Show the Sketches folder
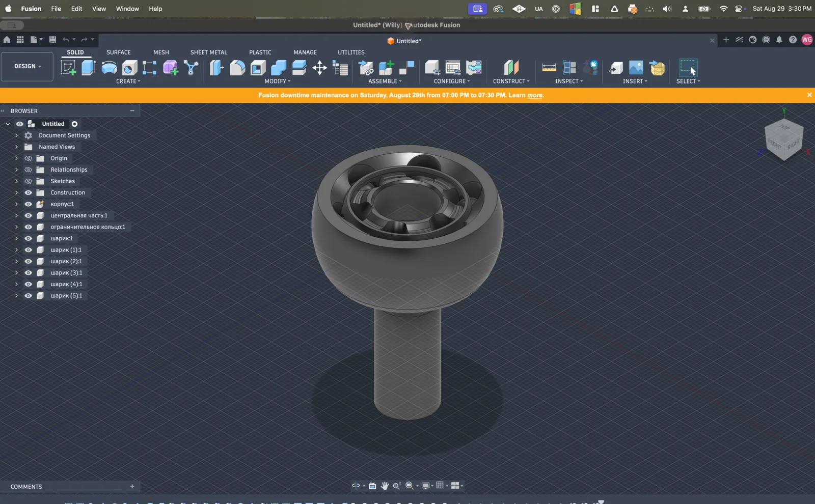The width and height of the screenshot is (815, 504). 29,181
